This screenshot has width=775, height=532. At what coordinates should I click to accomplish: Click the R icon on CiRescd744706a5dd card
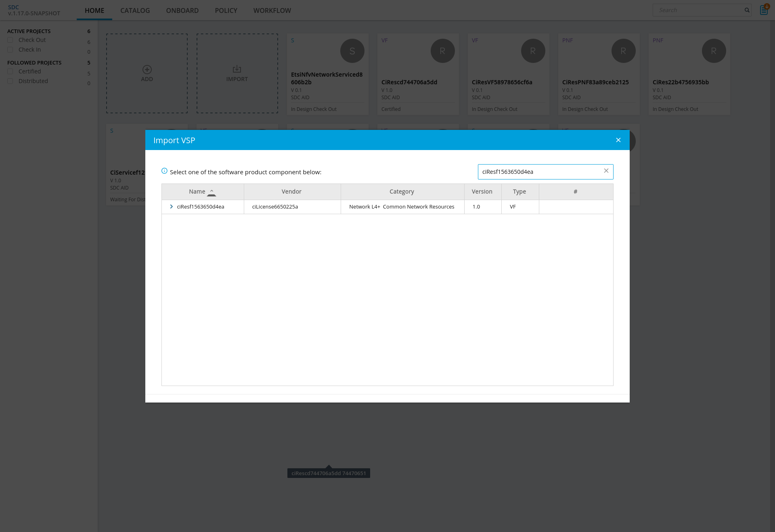(443, 51)
